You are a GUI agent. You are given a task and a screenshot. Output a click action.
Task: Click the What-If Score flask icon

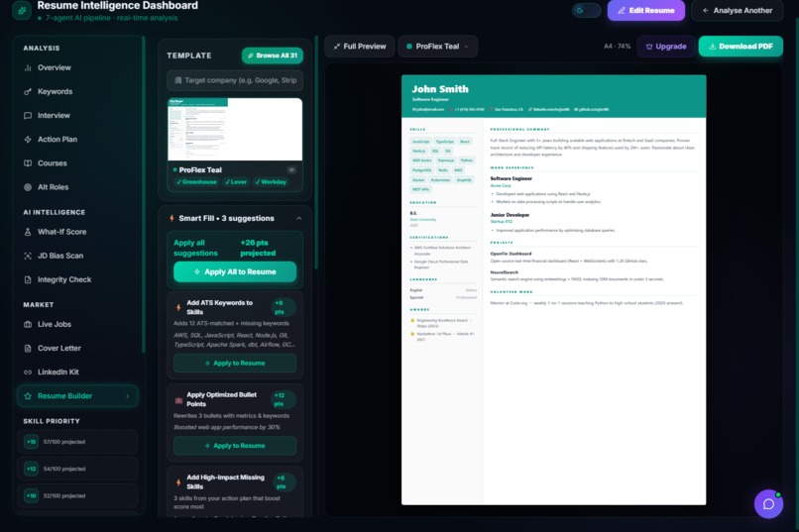tap(28, 232)
